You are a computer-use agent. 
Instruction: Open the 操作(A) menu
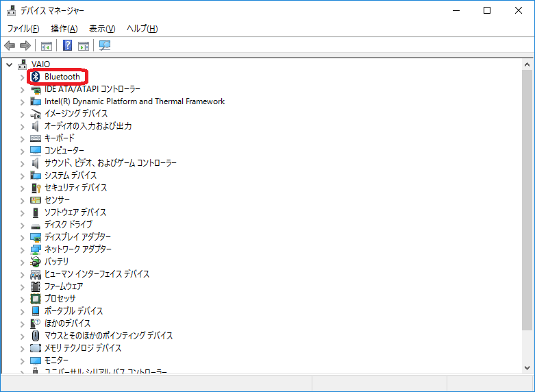pyautogui.click(x=64, y=29)
